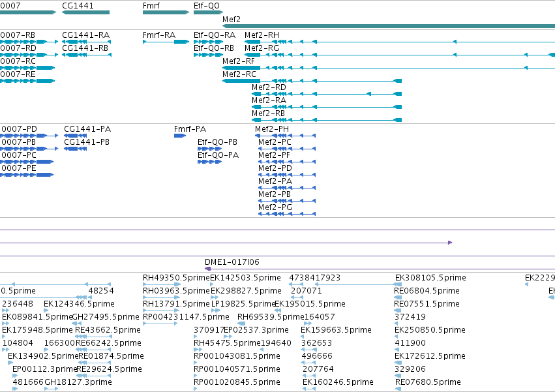Select the EK308105.5prime EST label
555x392 pixels.
point(431,278)
